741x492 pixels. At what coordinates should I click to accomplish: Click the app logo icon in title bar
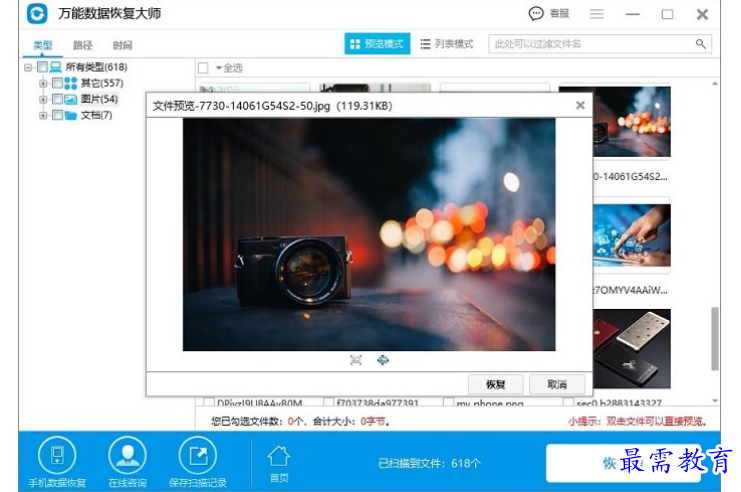pyautogui.click(x=37, y=13)
